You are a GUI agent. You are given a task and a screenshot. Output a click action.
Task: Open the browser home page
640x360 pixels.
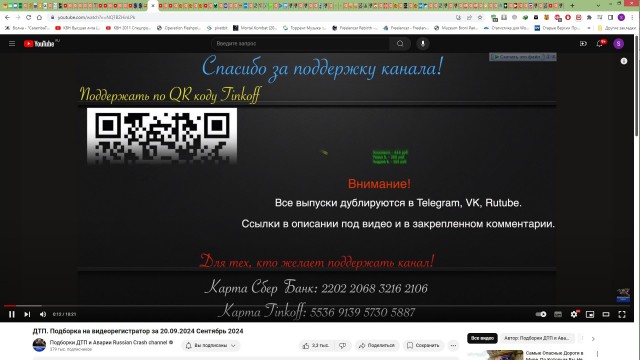[x=39, y=18]
